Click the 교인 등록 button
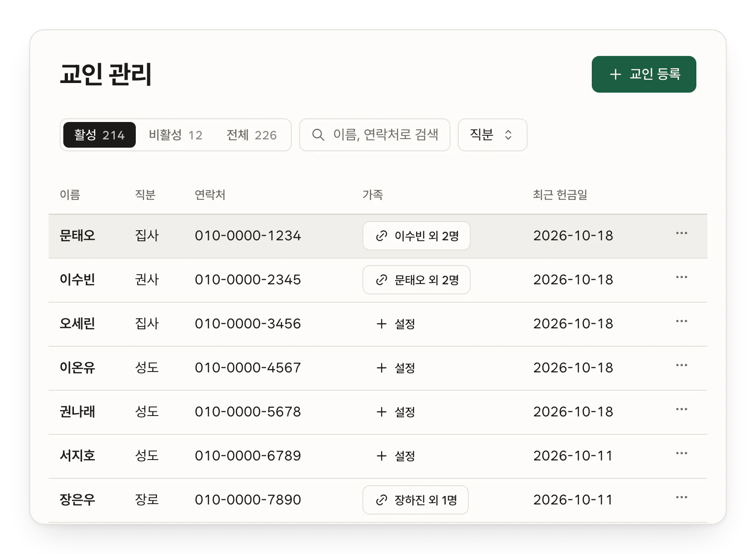The image size is (756, 554). 644,74
